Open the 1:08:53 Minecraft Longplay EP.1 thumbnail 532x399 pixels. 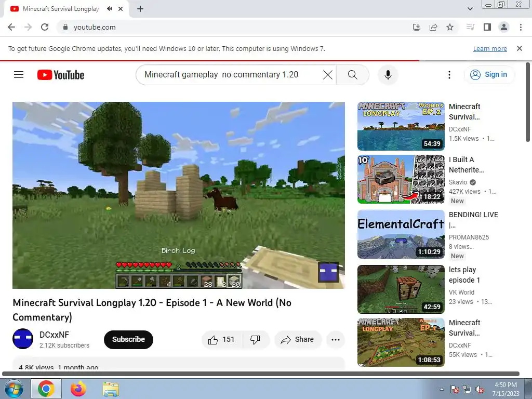(401, 342)
